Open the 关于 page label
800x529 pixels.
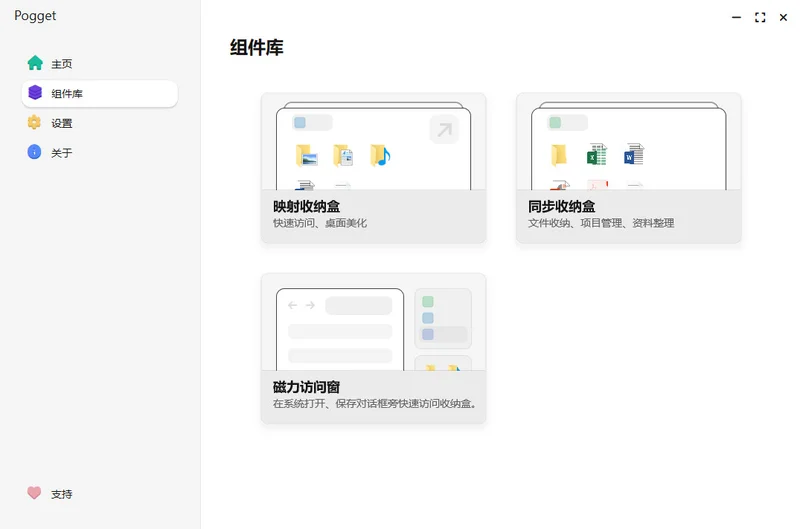pos(62,153)
